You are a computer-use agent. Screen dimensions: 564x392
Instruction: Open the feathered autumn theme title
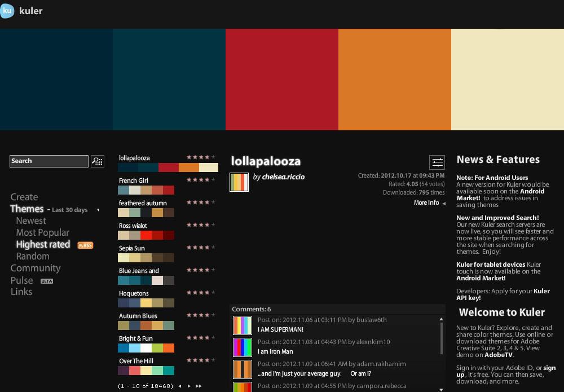tap(143, 203)
